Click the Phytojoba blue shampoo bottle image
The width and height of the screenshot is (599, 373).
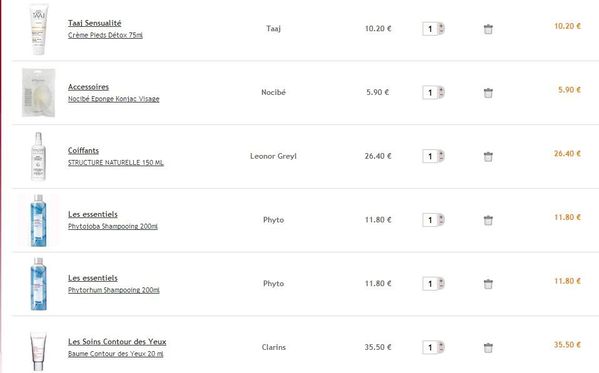pos(39,220)
